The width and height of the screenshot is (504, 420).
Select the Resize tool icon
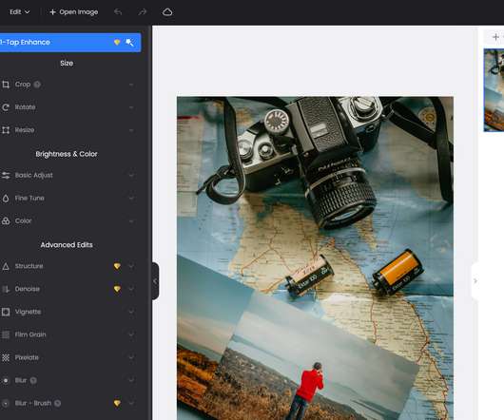click(6, 130)
